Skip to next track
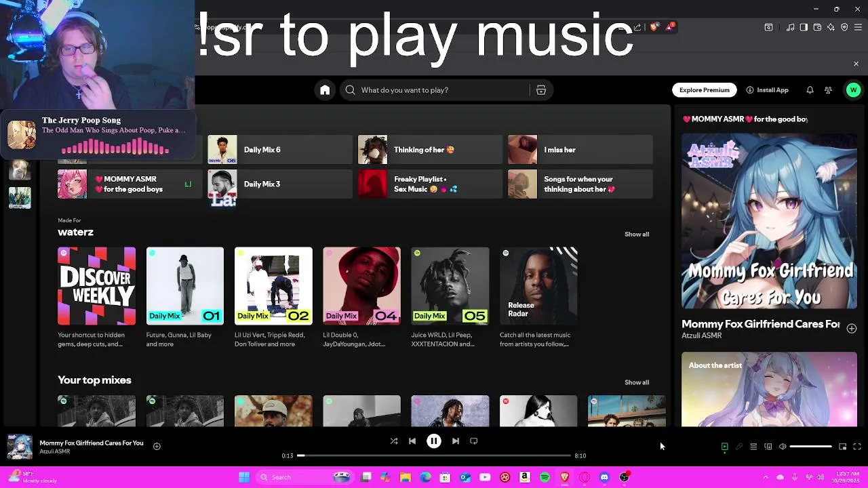 (456, 441)
